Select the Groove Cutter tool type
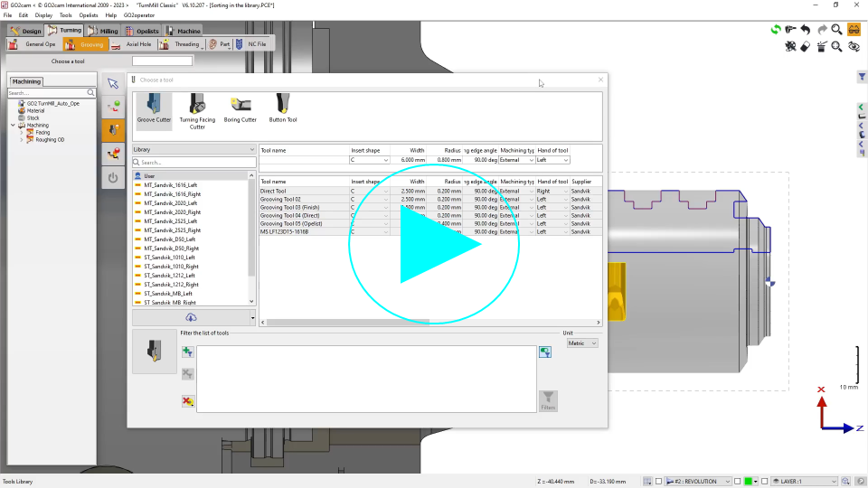This screenshot has width=868, height=488. pyautogui.click(x=153, y=108)
